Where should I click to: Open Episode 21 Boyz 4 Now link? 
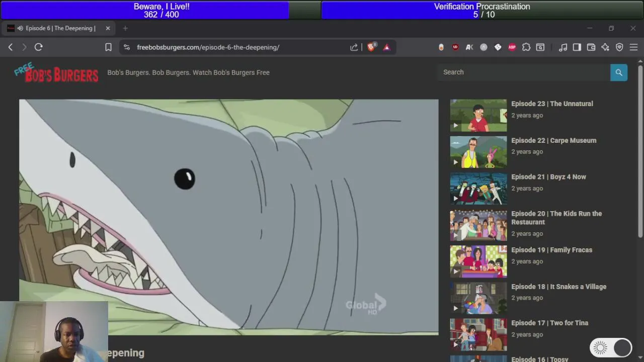coord(548,177)
